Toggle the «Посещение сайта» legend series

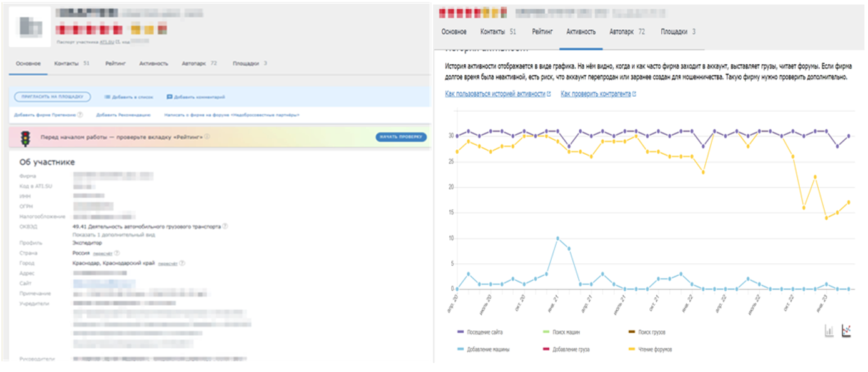coord(480,333)
